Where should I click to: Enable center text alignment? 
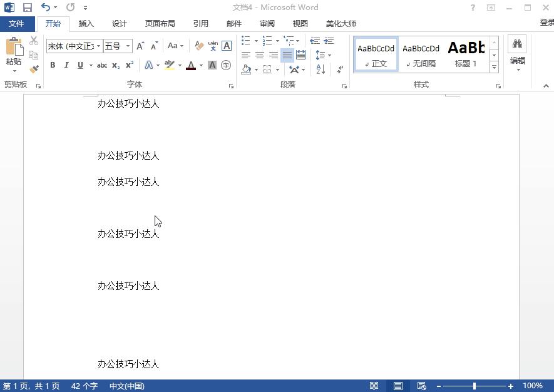(260, 54)
